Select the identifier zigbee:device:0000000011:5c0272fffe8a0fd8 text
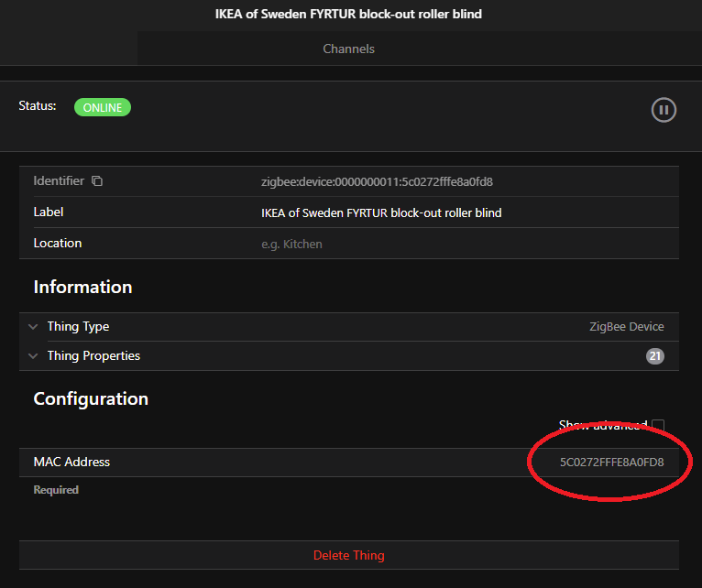Image resolution: width=702 pixels, height=588 pixels. pos(377,181)
